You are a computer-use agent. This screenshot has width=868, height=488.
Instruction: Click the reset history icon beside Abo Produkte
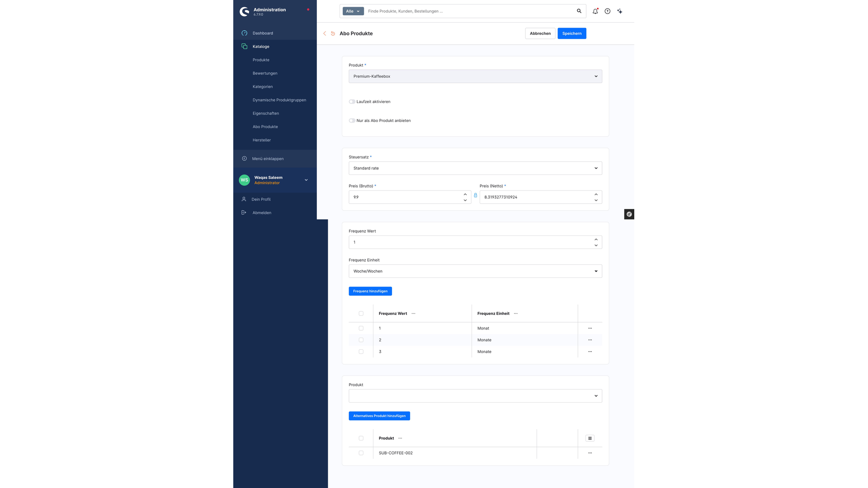pyautogui.click(x=333, y=33)
